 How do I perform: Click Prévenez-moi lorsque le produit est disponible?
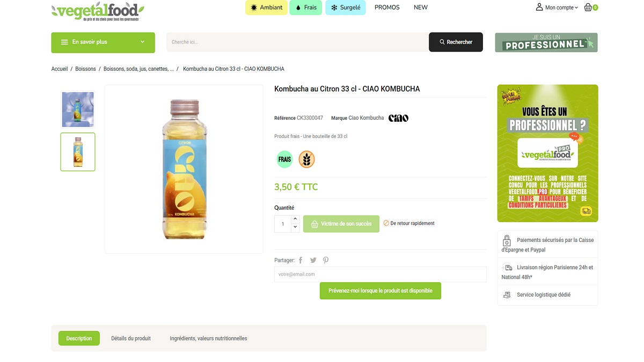point(380,290)
